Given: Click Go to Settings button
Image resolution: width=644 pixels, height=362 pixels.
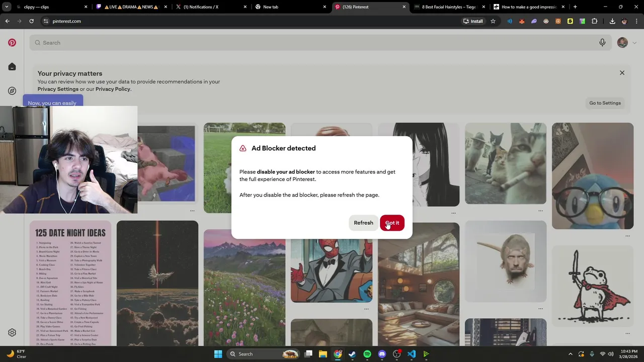Looking at the screenshot, I should click(x=605, y=103).
